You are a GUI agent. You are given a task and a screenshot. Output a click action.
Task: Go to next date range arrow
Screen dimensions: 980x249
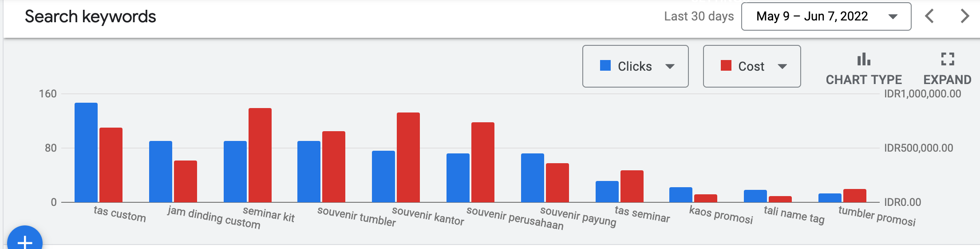(964, 16)
